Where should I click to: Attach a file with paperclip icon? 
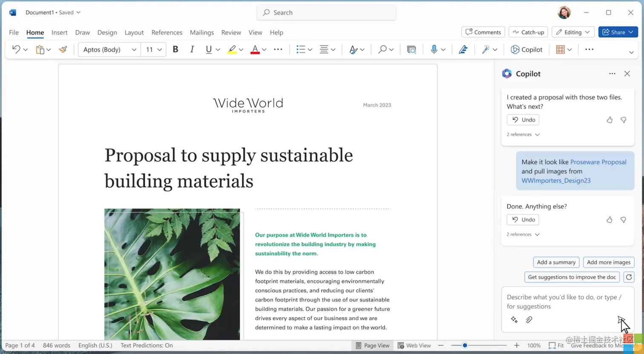tap(529, 319)
